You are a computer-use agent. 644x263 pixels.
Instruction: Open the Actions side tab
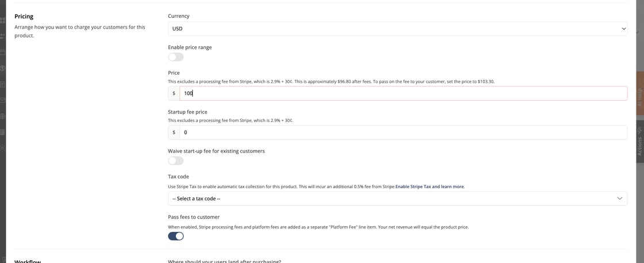pos(639,142)
